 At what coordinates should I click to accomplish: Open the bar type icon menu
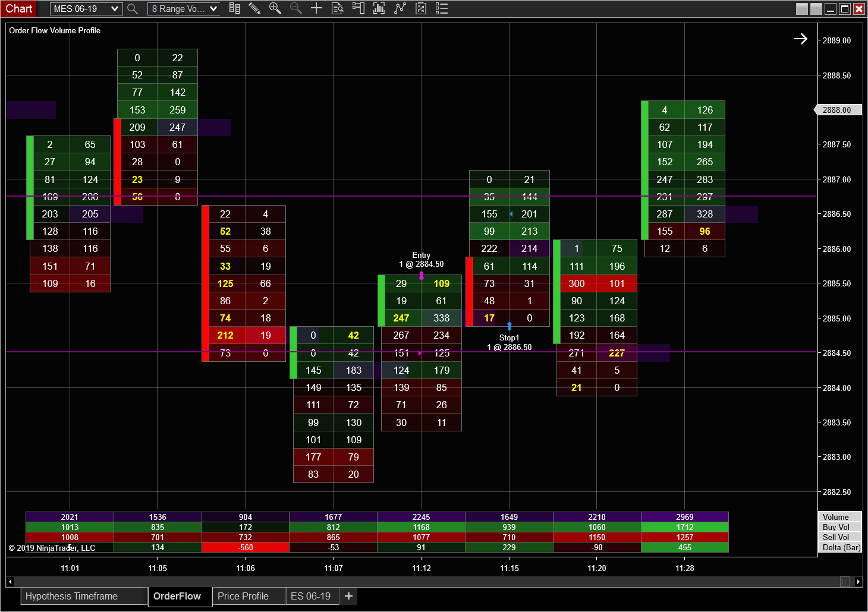(235, 9)
